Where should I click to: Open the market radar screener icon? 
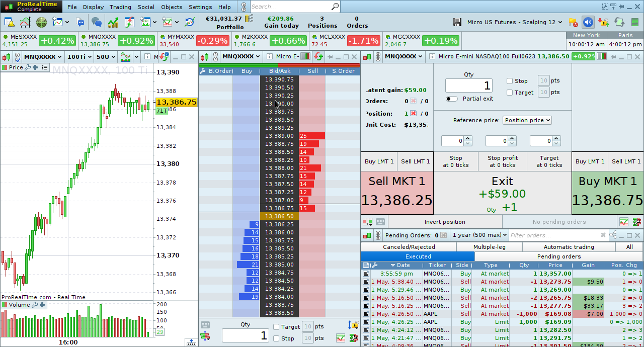coord(41,22)
